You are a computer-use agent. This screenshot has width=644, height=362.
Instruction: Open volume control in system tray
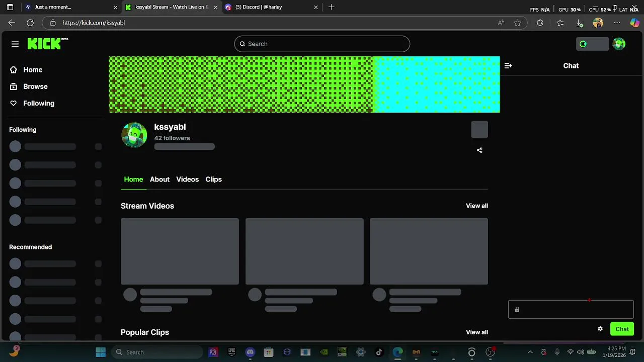click(581, 352)
